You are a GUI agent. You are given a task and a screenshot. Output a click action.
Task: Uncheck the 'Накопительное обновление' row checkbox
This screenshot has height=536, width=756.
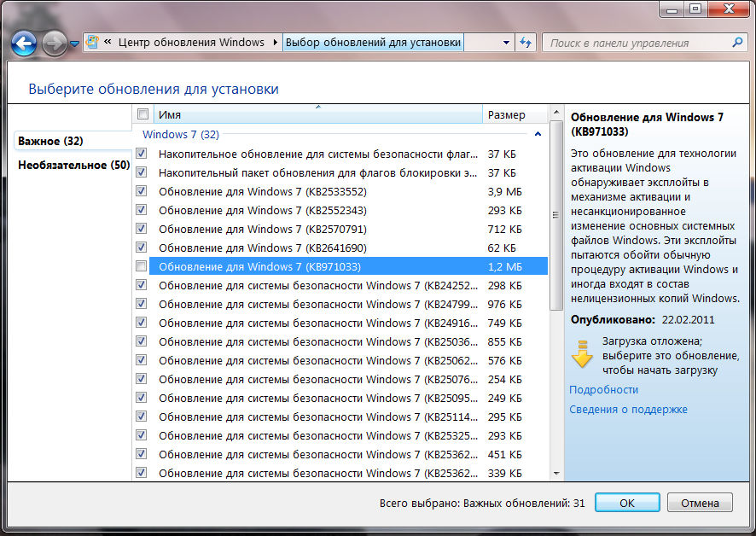coord(142,154)
